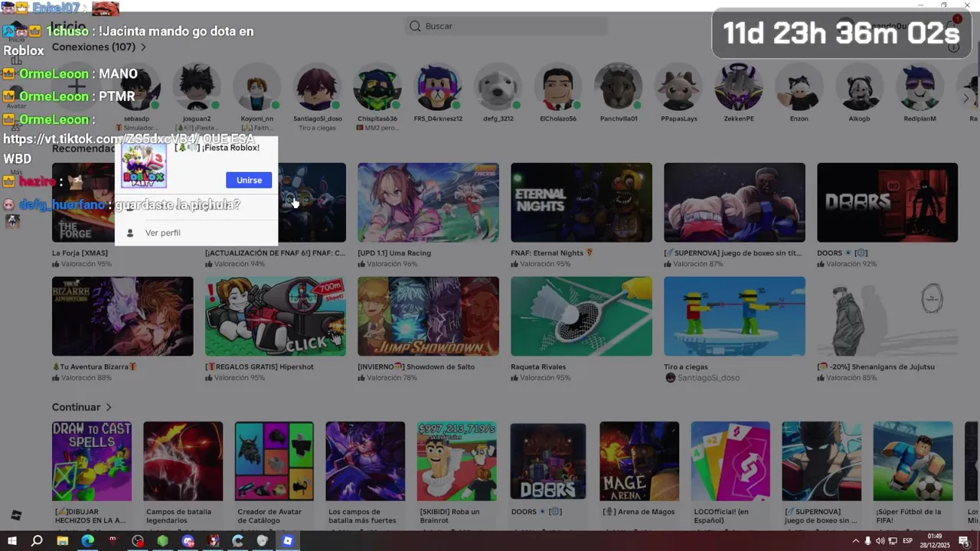Open friend avatar ZekkenPE
Image resolution: width=980 pixels, height=551 pixels.
[x=739, y=87]
